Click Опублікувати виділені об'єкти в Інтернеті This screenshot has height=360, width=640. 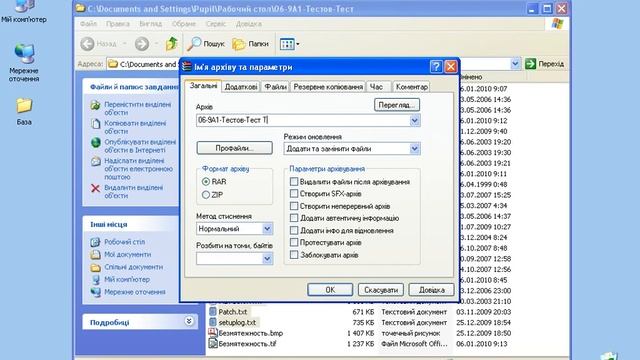[140, 146]
